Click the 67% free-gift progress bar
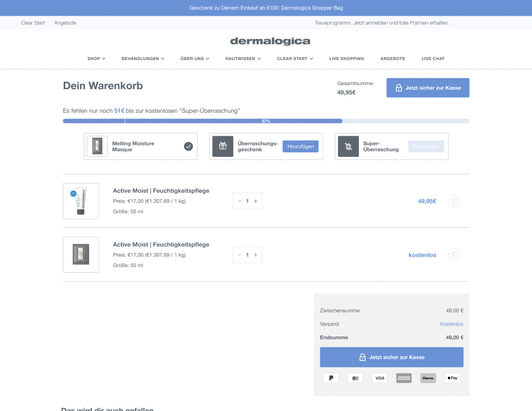Viewport: 532px width, 411px height. click(266, 120)
